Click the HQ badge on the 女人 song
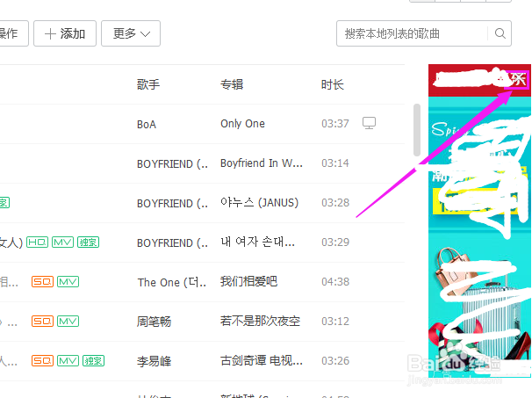Image resolution: width=532 pixels, height=398 pixels. pos(38,242)
